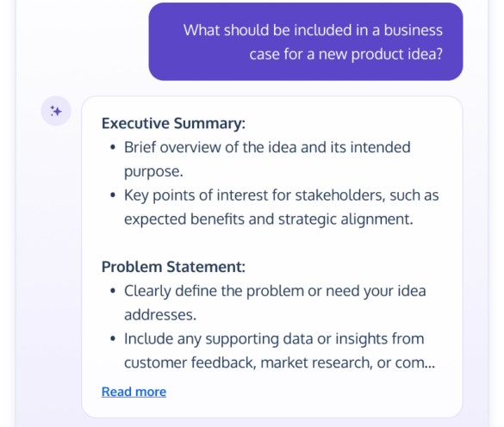504x427 pixels.
Task: Click 'new product idea?' in the user message
Action: click(x=381, y=54)
